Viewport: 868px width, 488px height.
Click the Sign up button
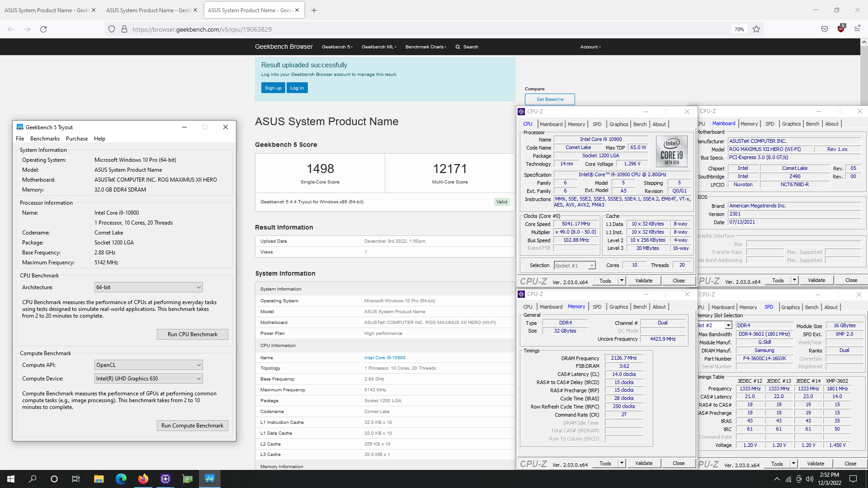273,88
